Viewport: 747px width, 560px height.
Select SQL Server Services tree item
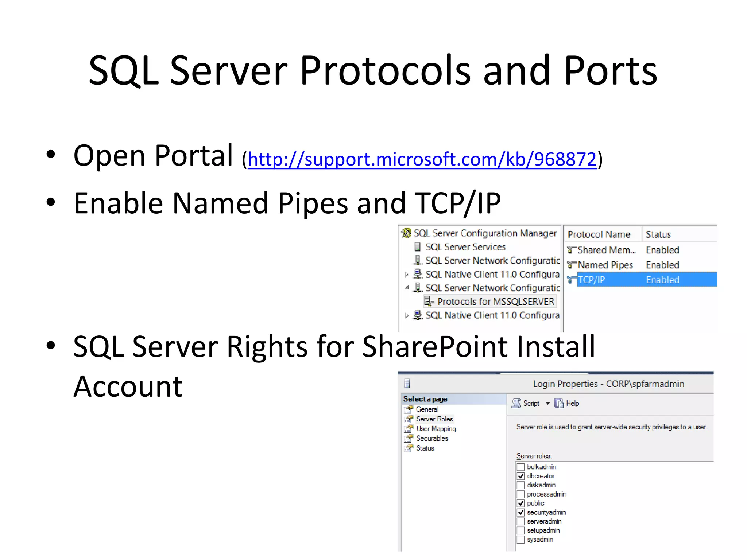click(466, 247)
